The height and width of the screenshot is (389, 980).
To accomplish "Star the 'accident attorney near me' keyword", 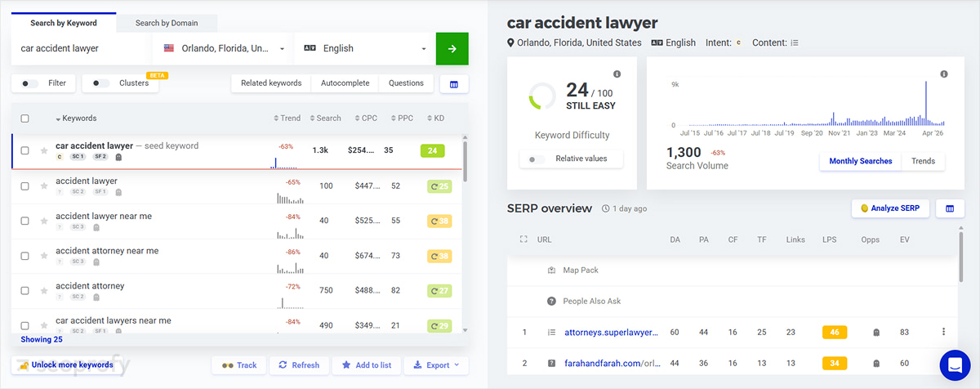I will coord(44,257).
